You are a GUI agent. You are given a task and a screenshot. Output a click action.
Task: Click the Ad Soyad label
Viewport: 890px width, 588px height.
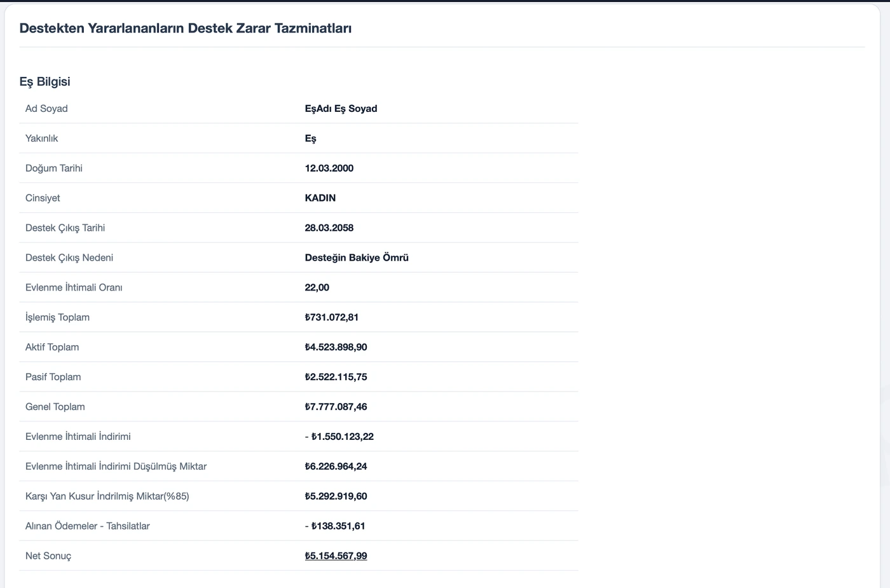coord(46,109)
